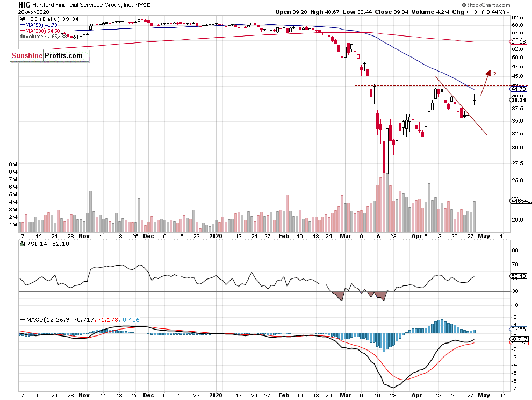Click Nov on the bottom MACD date axis

click(84, 395)
